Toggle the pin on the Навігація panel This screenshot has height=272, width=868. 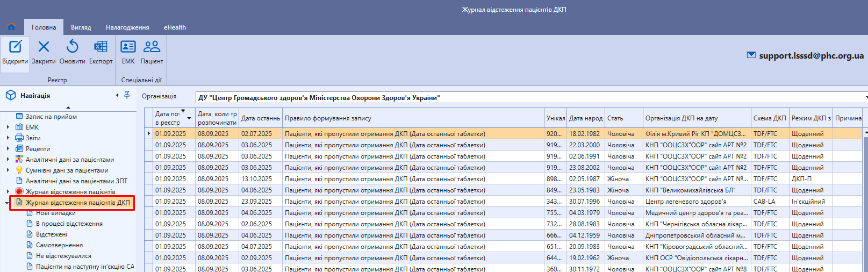pyautogui.click(x=127, y=95)
